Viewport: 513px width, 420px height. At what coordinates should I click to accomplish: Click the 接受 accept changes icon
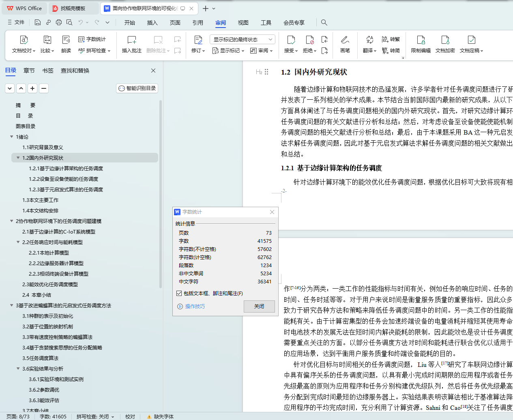pos(291,40)
